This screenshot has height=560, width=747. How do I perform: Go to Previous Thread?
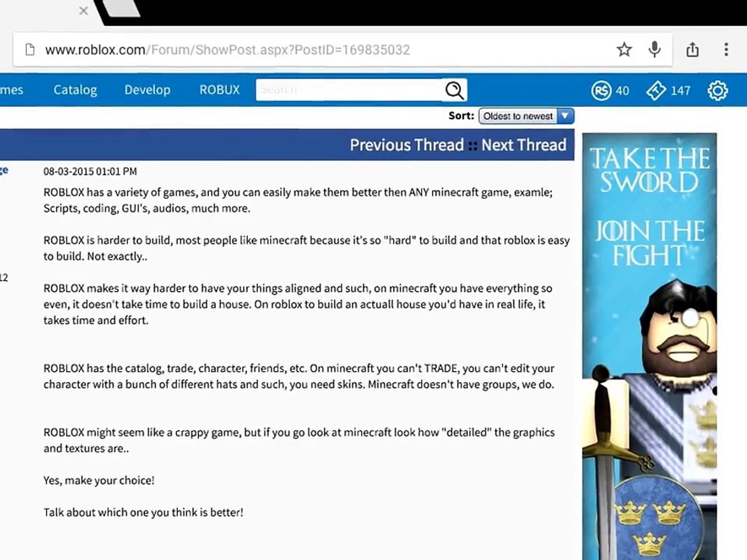tap(407, 145)
